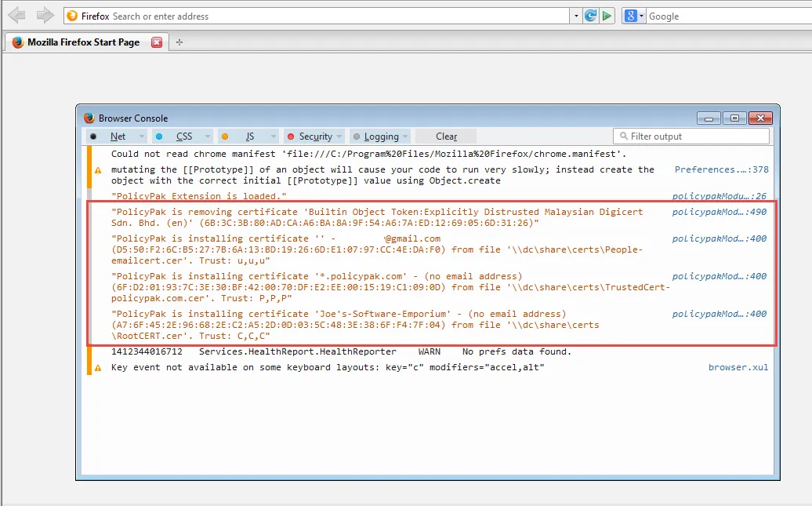Click the Firefox icon in Browser Console title

(x=89, y=118)
